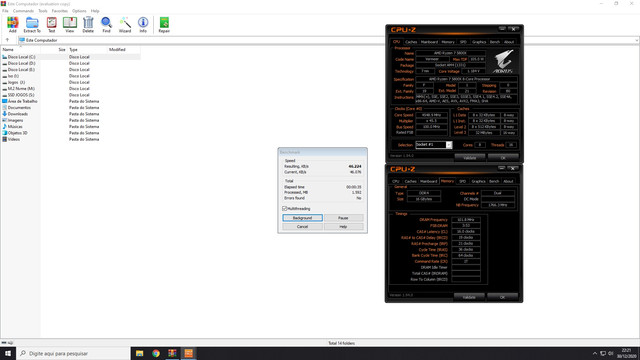Open the Tools menu
This screenshot has height=360, width=640.
click(43, 11)
